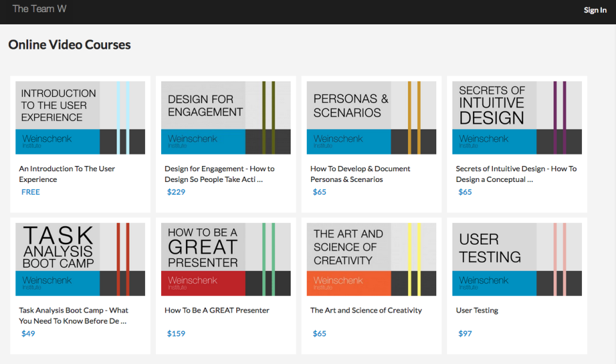Select the $49 price under Task Analysis
Screen dimensions: 616x364
point(28,333)
